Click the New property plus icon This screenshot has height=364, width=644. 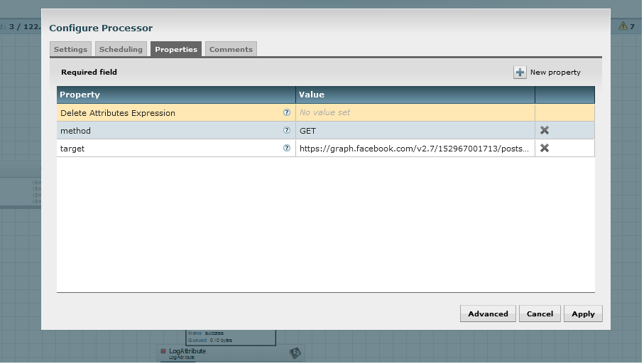coord(520,73)
